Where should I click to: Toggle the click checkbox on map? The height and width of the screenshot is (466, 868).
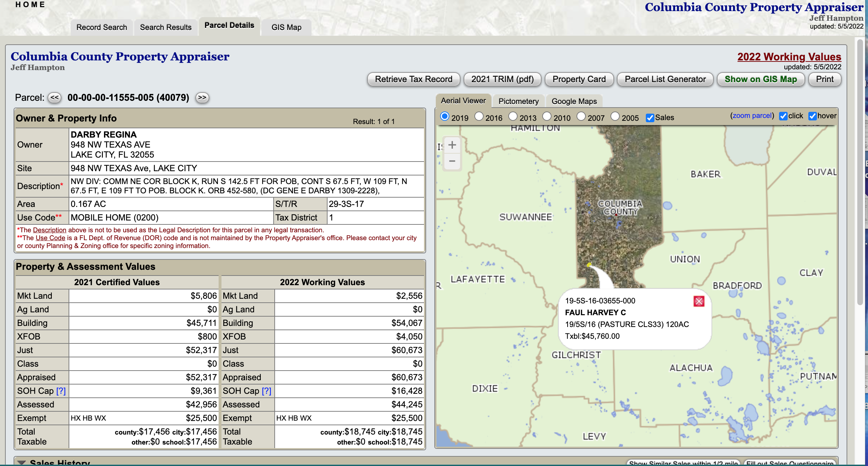[x=783, y=116]
